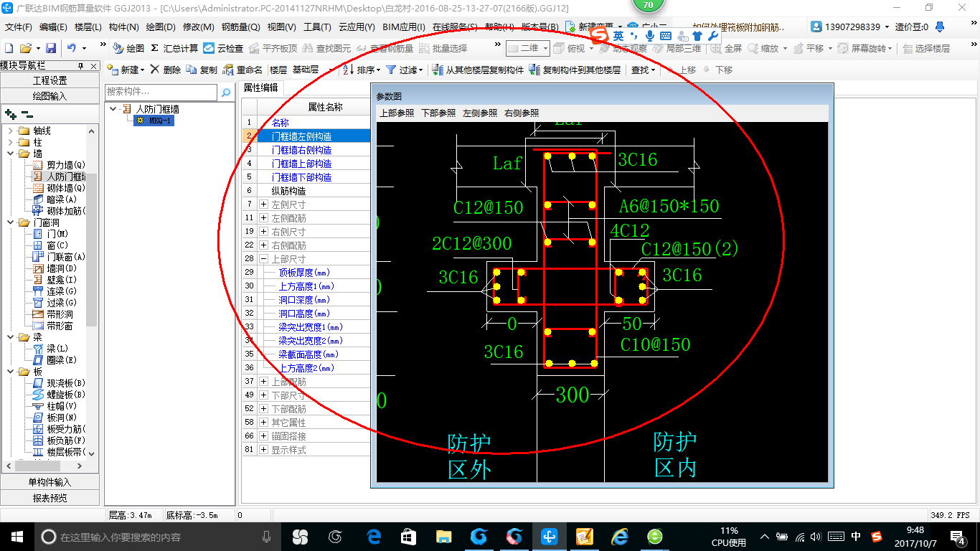The image size is (980, 551).
Task: Click search magnifier beside 搜索构件 box
Action: coord(225,93)
